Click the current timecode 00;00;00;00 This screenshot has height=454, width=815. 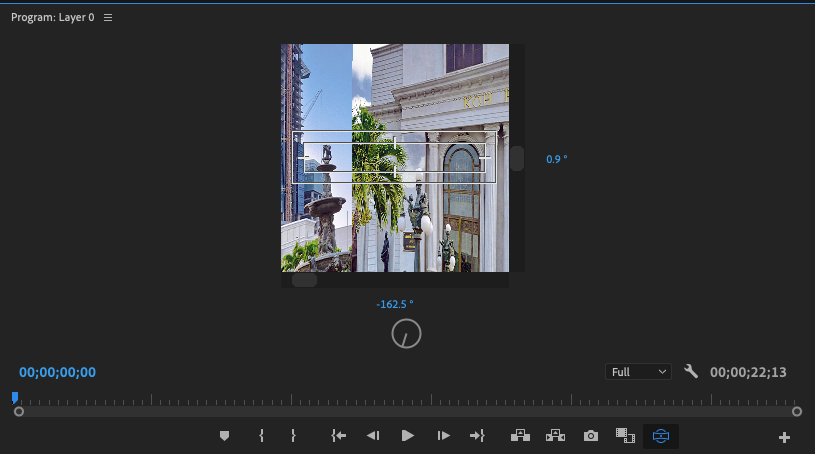pos(57,372)
